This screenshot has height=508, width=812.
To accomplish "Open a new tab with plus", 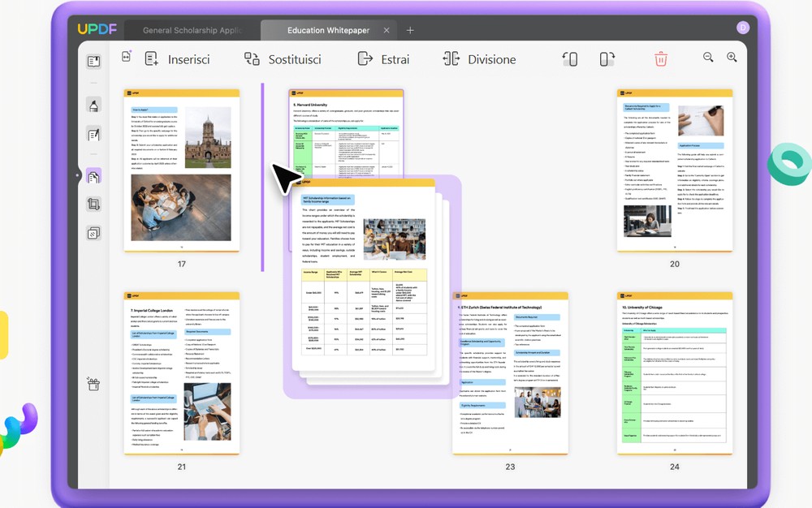I will [410, 30].
